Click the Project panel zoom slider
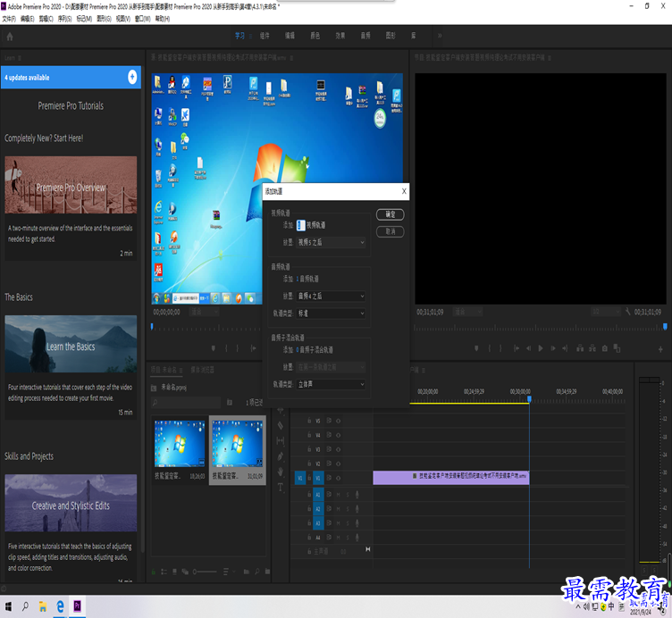This screenshot has height=618, width=672. pyautogui.click(x=205, y=572)
